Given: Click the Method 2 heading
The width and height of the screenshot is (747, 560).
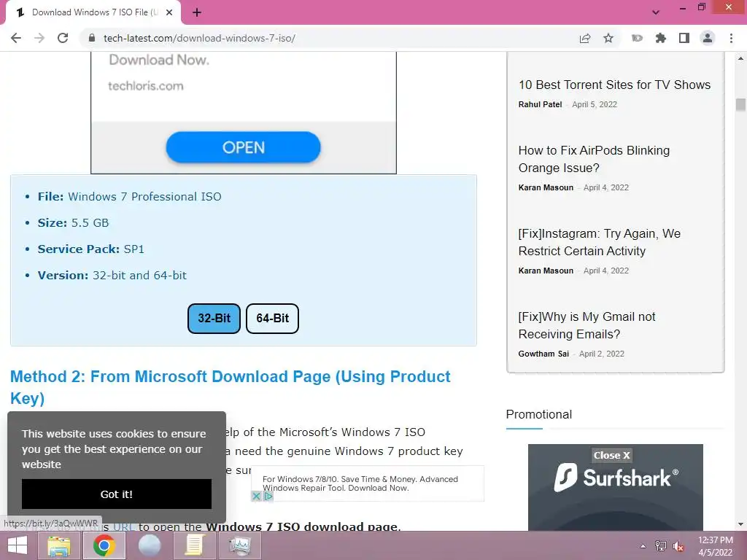Looking at the screenshot, I should pyautogui.click(x=230, y=387).
